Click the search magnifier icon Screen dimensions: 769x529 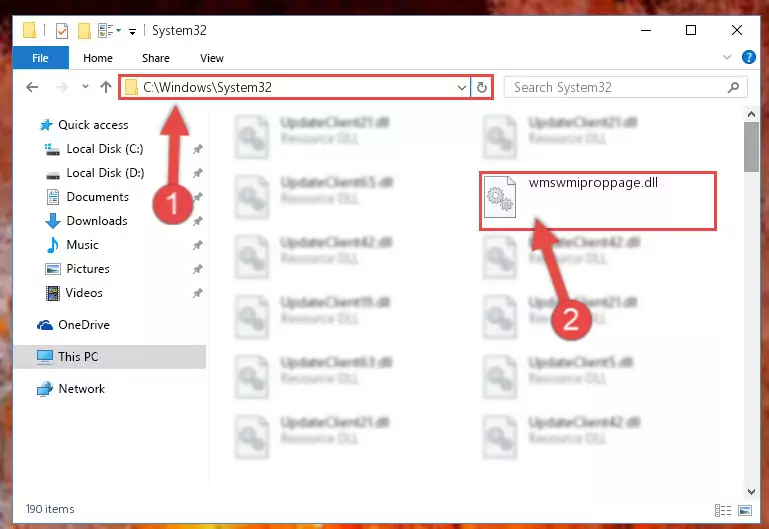pyautogui.click(x=733, y=87)
